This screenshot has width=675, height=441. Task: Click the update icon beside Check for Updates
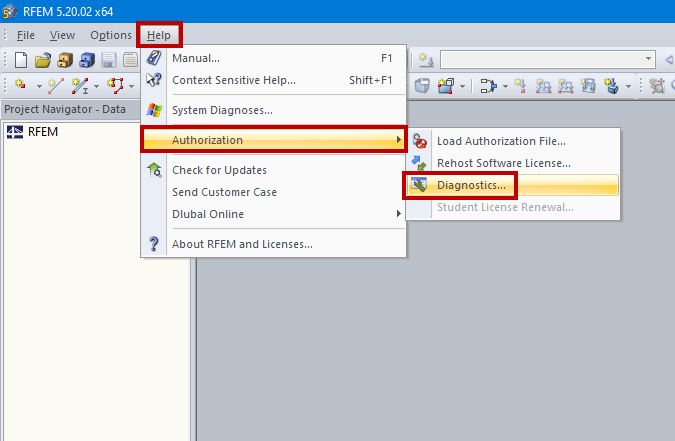point(154,170)
